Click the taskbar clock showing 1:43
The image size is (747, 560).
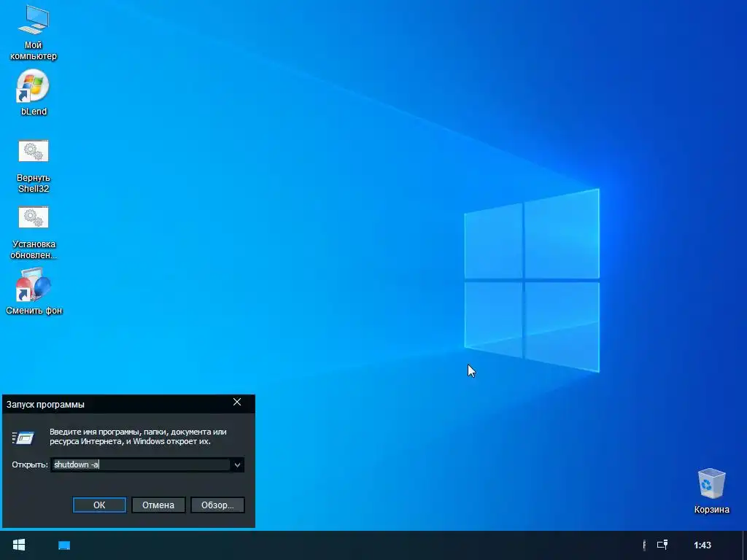pyautogui.click(x=703, y=545)
